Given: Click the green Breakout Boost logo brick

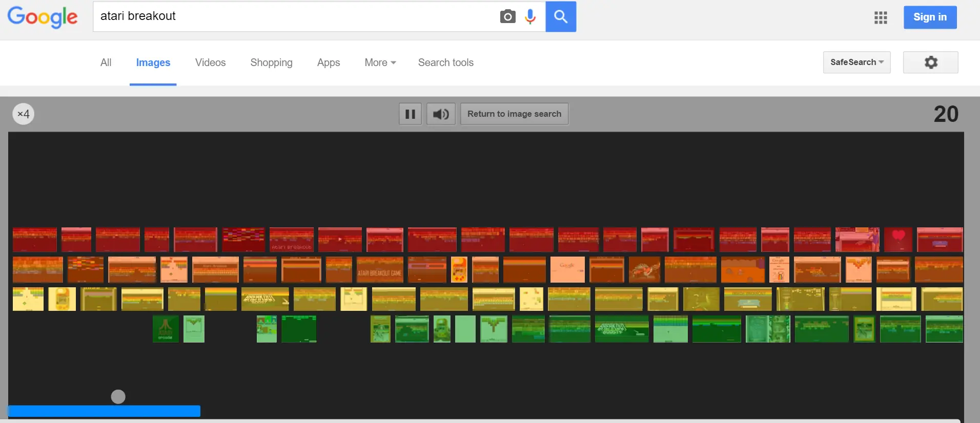Looking at the screenshot, I should click(x=622, y=329).
